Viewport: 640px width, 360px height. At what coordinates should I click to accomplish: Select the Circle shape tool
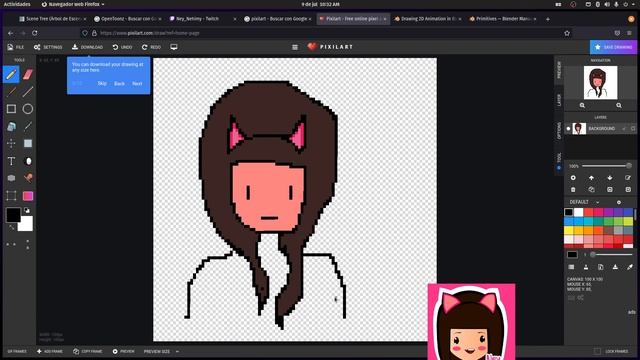(x=28, y=109)
